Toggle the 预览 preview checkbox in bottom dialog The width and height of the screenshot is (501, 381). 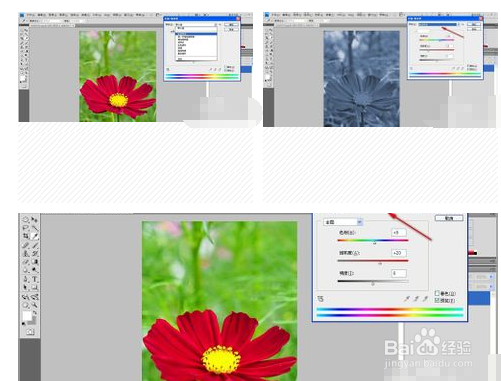[x=437, y=300]
